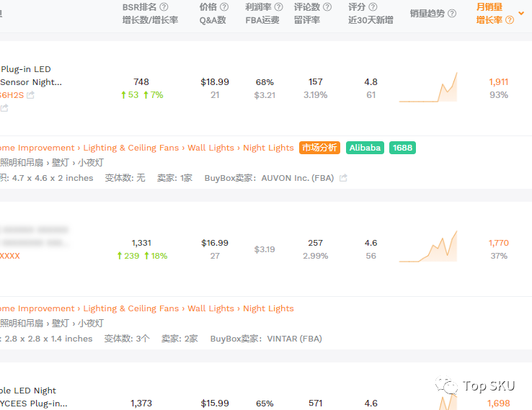This screenshot has height=410, width=532.
Task: Click BSR growth value 53 7%
Action: click(142, 95)
